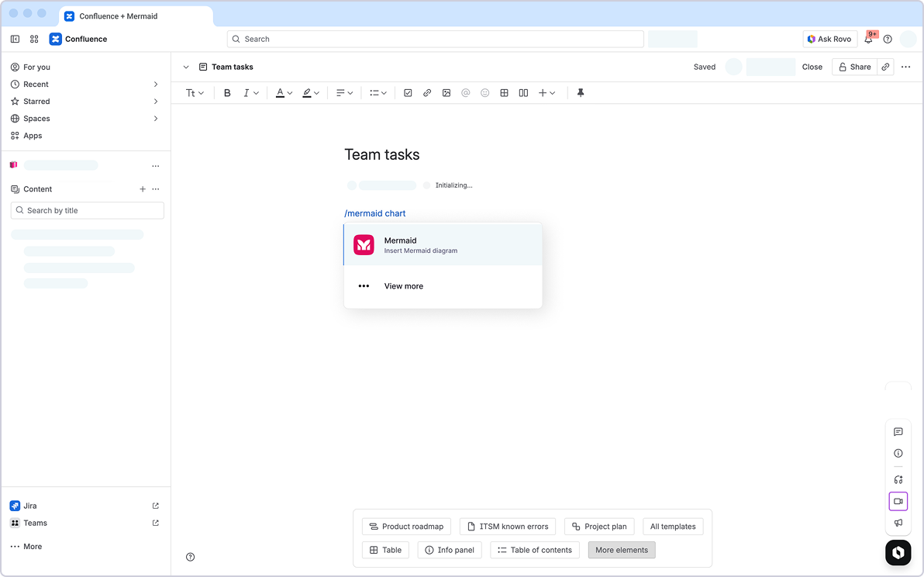Expand the Recent section chevron

pyautogui.click(x=156, y=85)
